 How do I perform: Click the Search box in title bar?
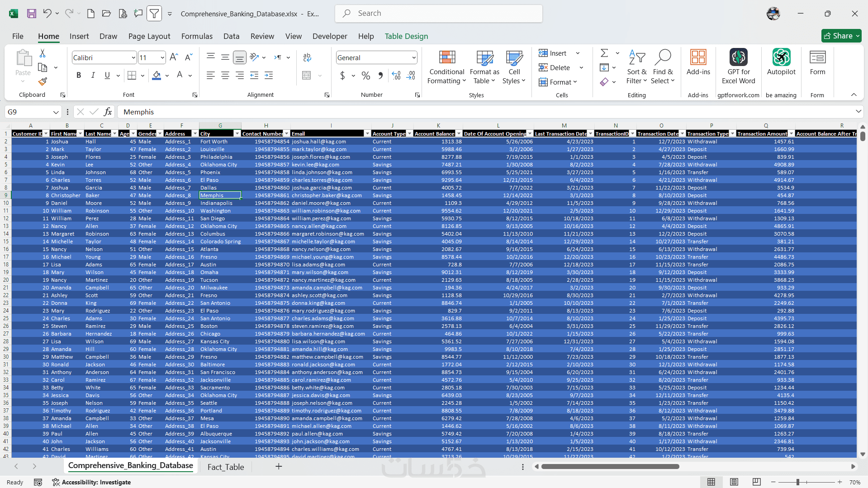439,14
